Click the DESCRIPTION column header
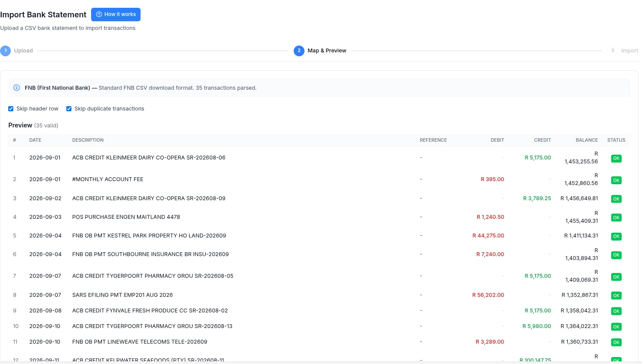 pyautogui.click(x=88, y=140)
